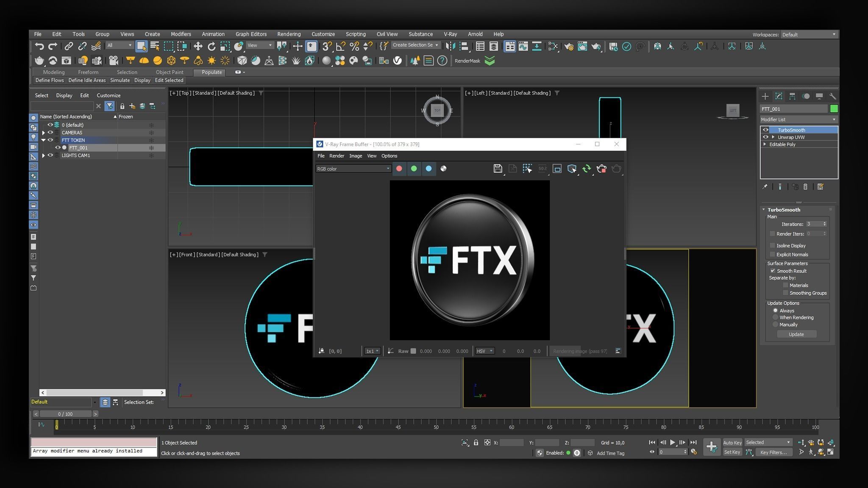Click Key Filters button
This screenshot has width=868, height=488.
click(x=773, y=452)
